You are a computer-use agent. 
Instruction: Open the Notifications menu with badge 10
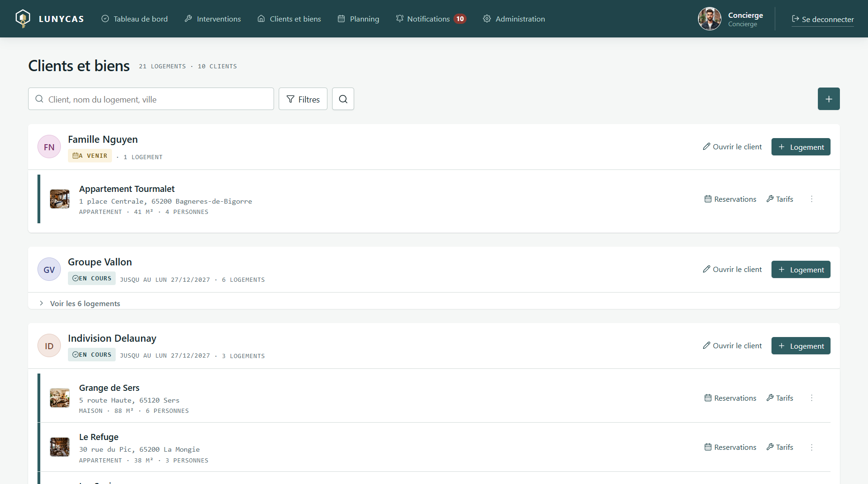[431, 19]
